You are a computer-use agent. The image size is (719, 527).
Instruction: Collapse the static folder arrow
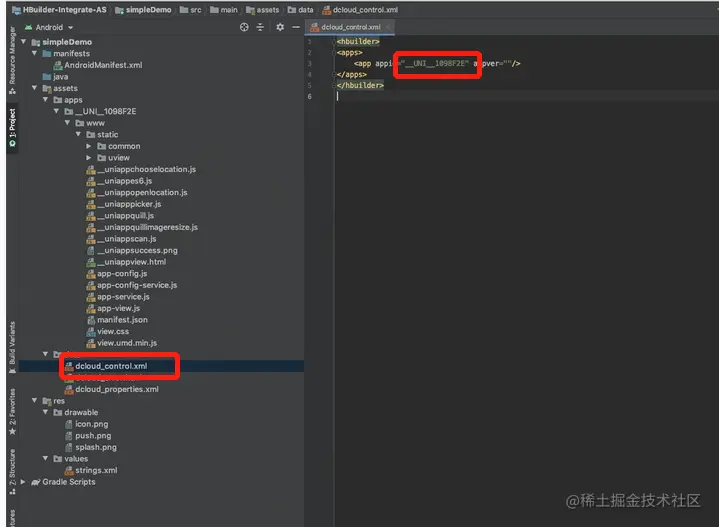coord(78,134)
